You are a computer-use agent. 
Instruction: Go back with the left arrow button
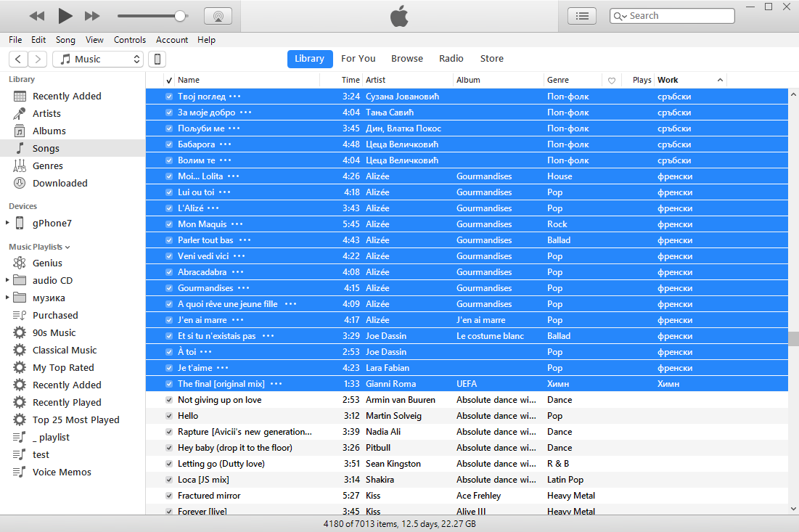click(18, 59)
